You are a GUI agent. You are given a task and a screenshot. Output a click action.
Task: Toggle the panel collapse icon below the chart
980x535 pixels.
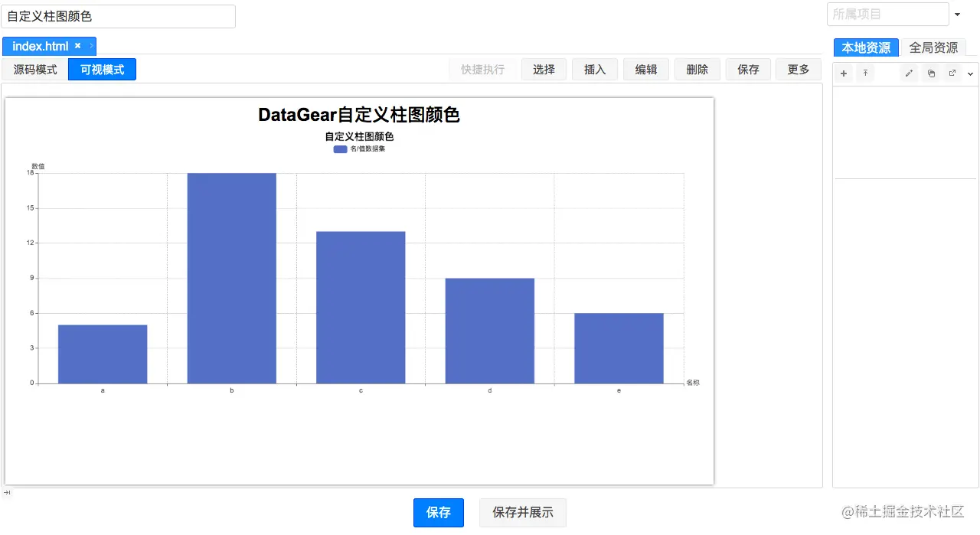point(7,493)
